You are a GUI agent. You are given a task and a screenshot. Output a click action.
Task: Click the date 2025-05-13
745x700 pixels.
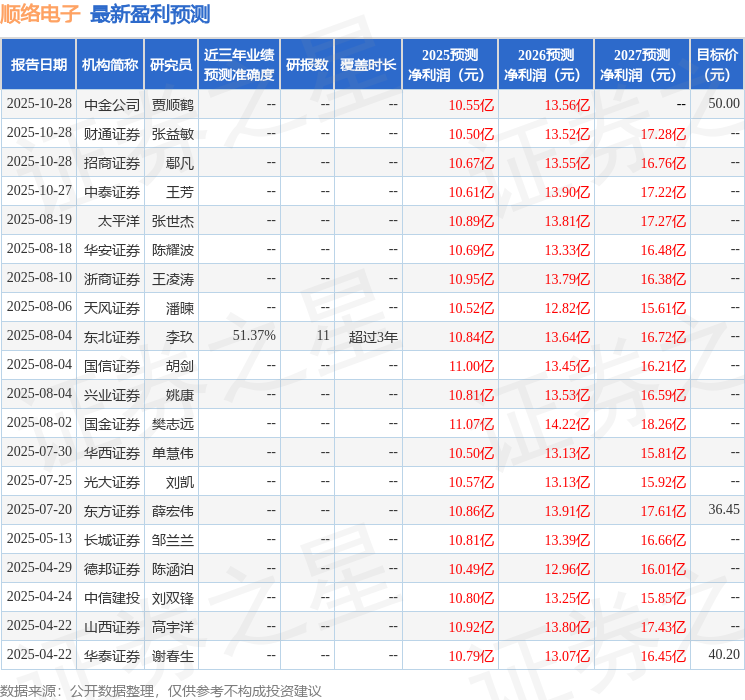(x=39, y=538)
